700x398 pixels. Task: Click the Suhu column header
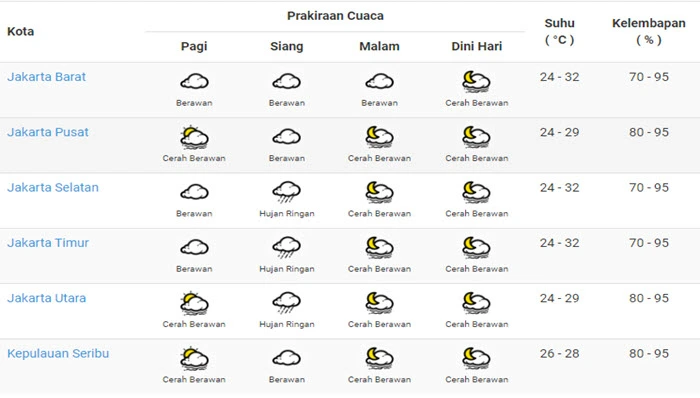tap(559, 32)
